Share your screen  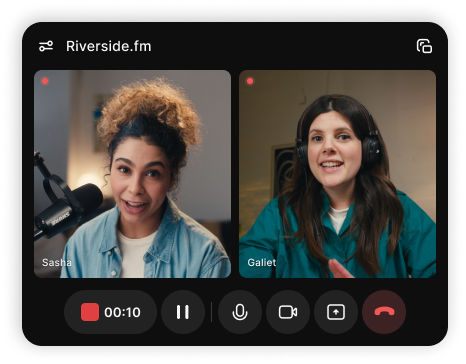[x=336, y=312]
